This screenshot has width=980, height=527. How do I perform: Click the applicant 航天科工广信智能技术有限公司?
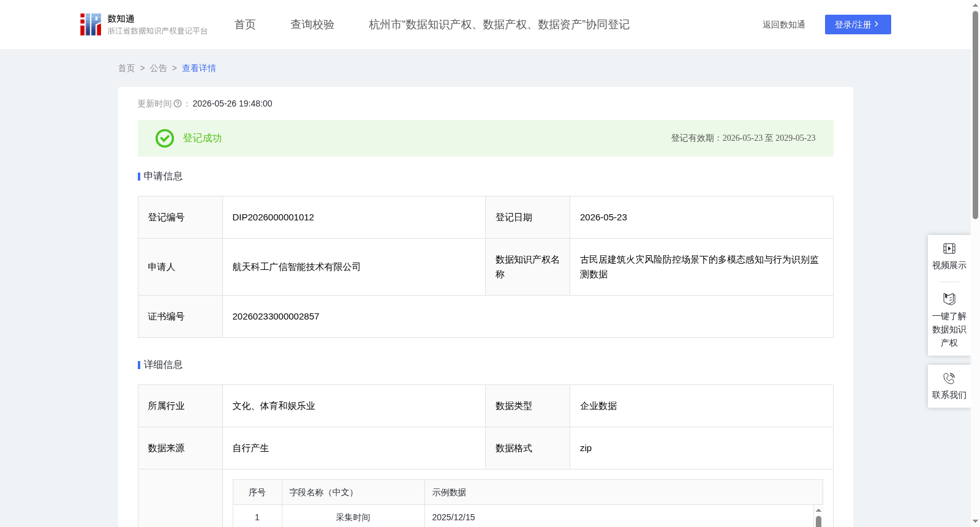tap(296, 267)
